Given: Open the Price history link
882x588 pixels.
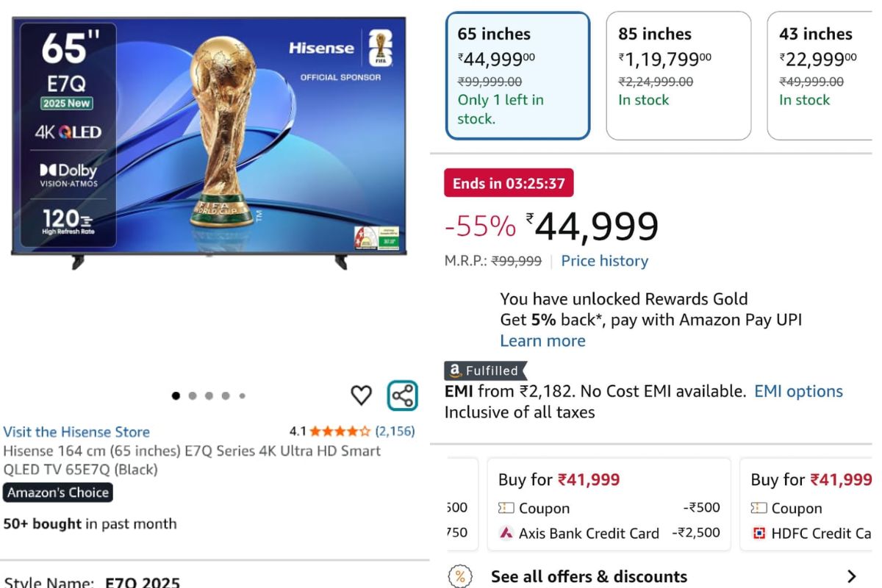Looking at the screenshot, I should coord(604,260).
